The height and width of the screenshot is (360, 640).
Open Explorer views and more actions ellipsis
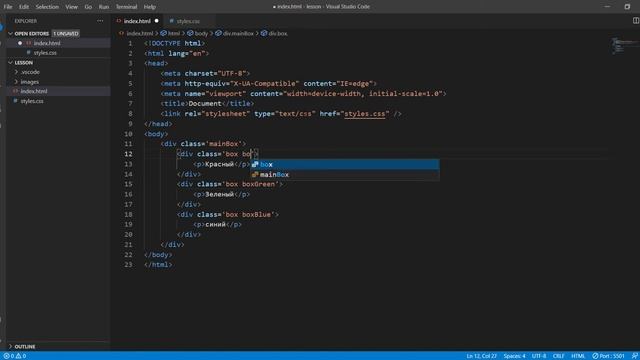100,21
